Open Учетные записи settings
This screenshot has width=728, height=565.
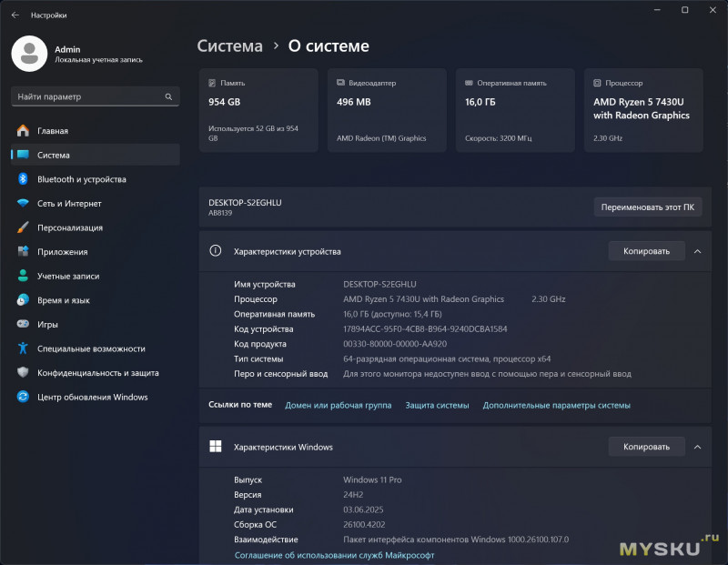tap(96, 276)
